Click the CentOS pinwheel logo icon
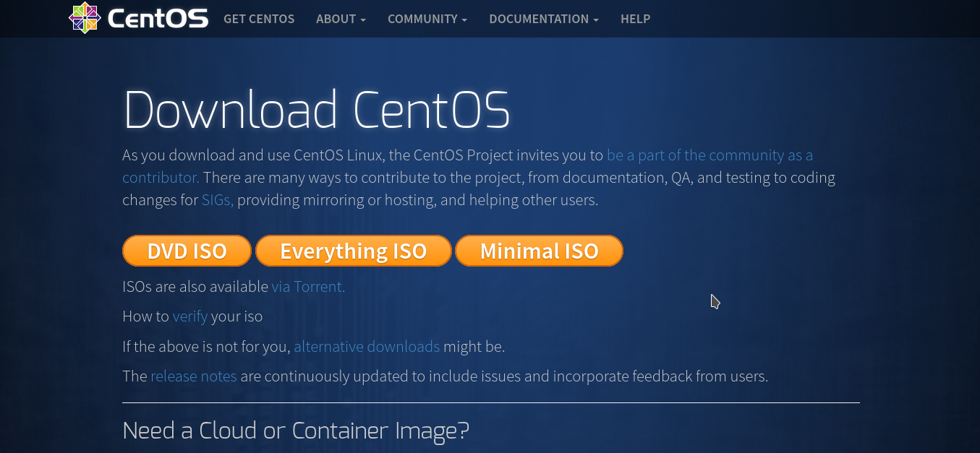The height and width of the screenshot is (453, 980). point(85,18)
